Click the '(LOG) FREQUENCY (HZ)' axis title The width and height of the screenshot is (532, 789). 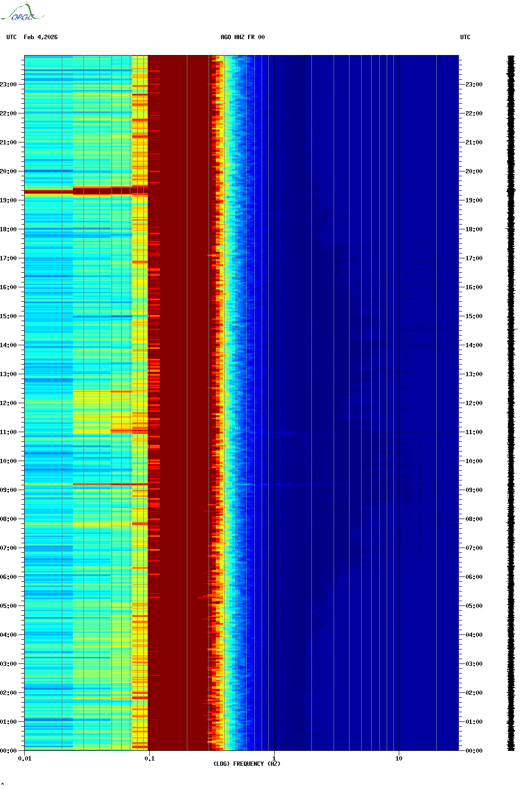pyautogui.click(x=247, y=763)
